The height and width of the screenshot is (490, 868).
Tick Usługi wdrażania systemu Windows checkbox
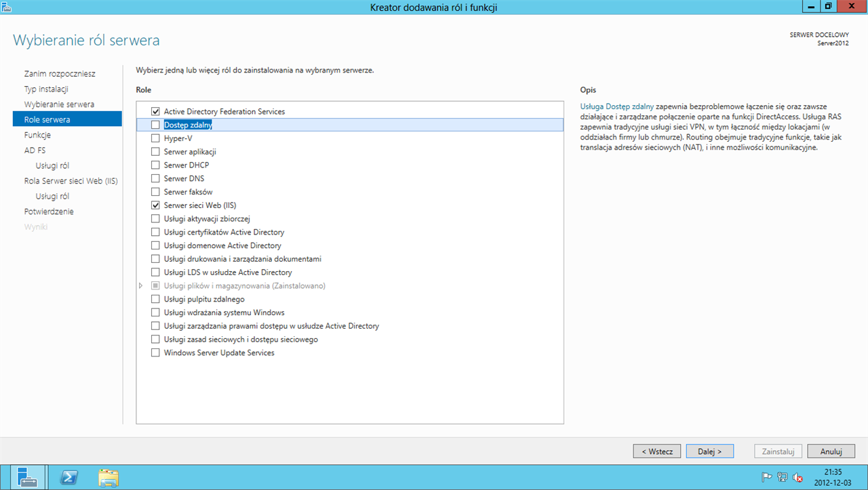(x=155, y=312)
